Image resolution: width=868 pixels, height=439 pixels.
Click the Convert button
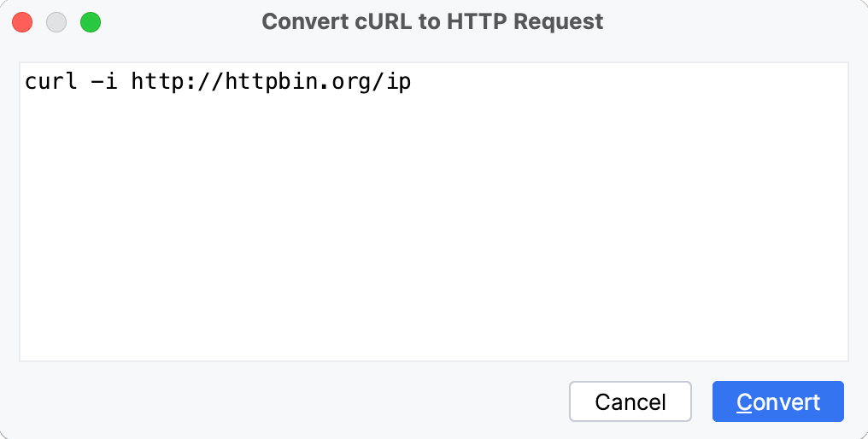click(777, 401)
